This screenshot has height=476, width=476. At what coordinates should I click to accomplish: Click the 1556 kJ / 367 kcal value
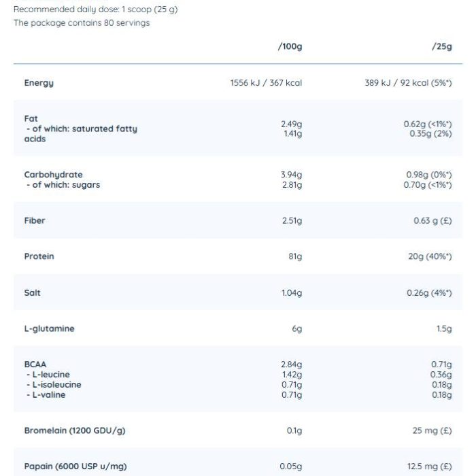tap(266, 83)
